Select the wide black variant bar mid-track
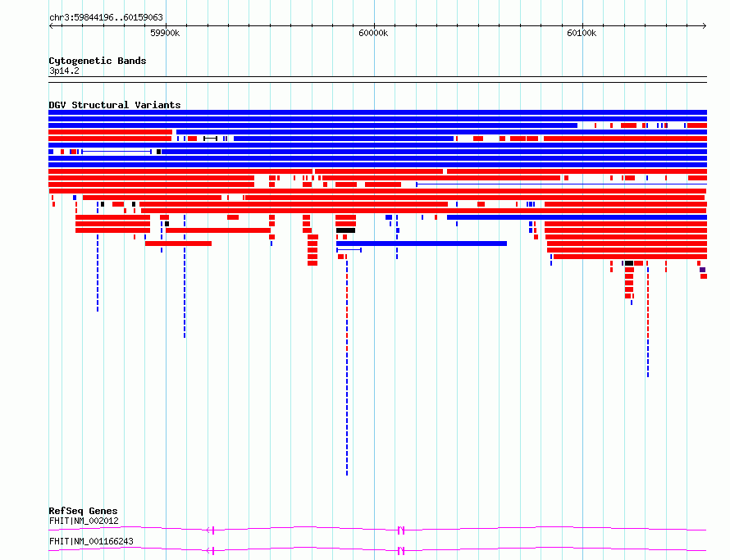 pos(345,230)
